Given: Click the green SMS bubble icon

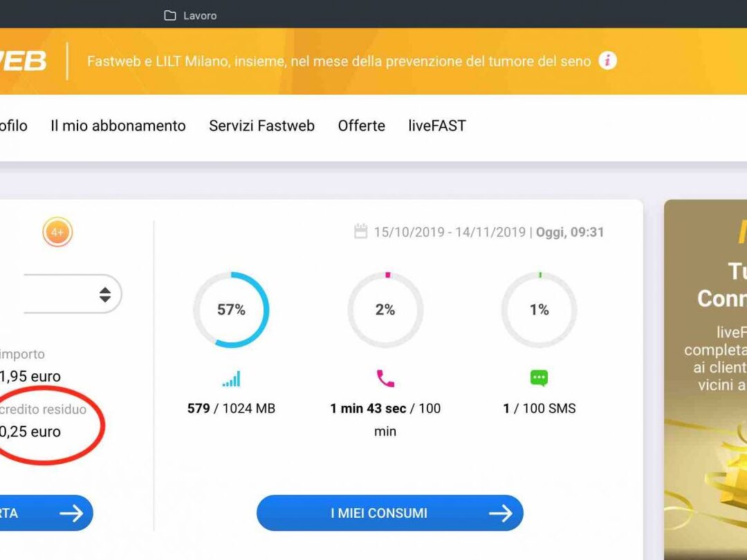Looking at the screenshot, I should (x=539, y=378).
